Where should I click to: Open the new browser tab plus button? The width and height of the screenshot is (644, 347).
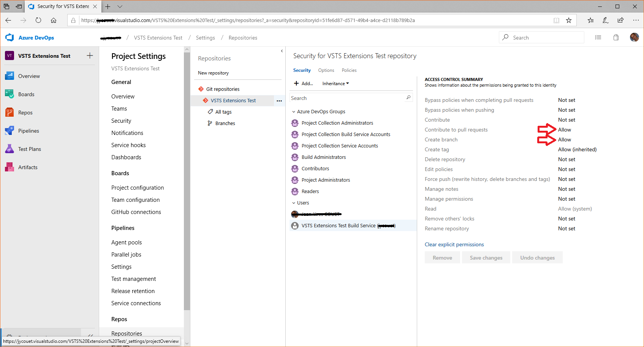point(108,6)
